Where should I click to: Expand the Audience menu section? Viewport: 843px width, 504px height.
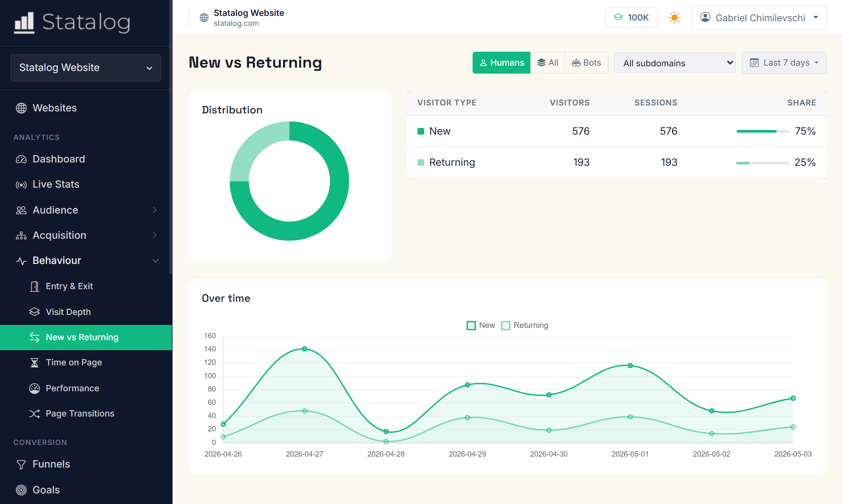[86, 210]
